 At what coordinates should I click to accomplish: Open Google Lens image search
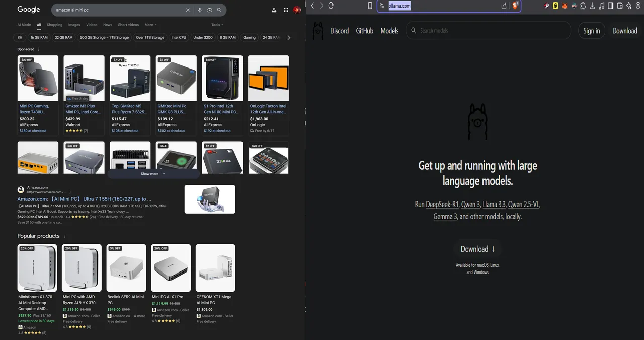[210, 10]
